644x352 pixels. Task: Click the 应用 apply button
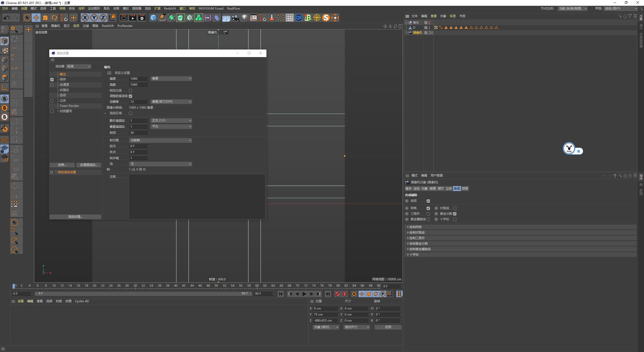[388, 327]
